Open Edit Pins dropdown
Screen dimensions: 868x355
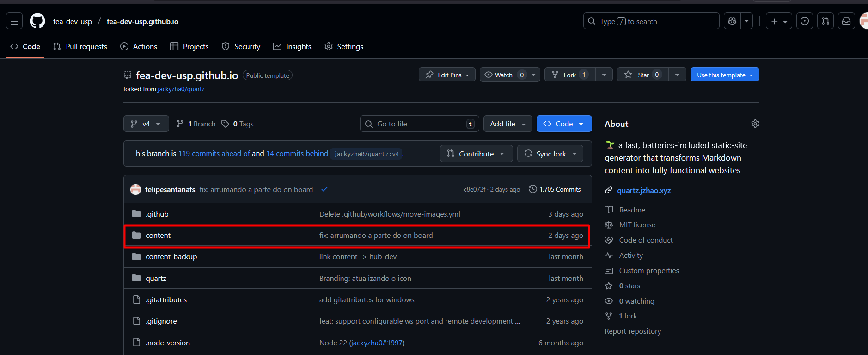pyautogui.click(x=447, y=75)
